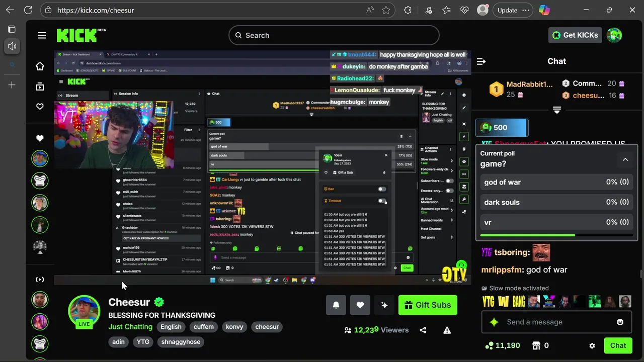Open the Kick hamburger menu
644x362 pixels.
click(x=42, y=35)
